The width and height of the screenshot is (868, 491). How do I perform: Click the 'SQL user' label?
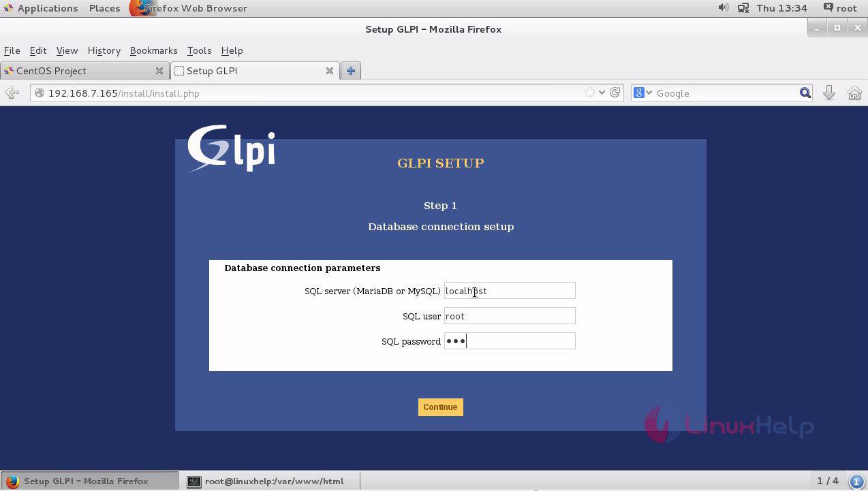(x=422, y=316)
